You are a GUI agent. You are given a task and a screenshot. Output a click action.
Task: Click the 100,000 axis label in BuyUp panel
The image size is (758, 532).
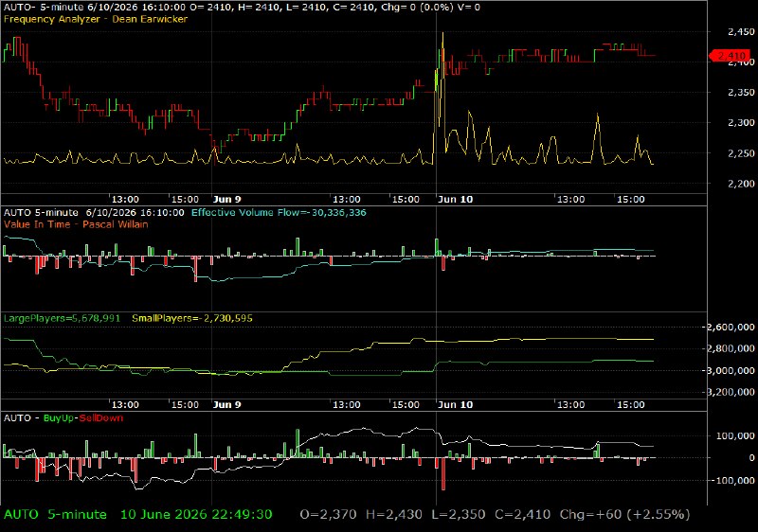tap(735, 436)
